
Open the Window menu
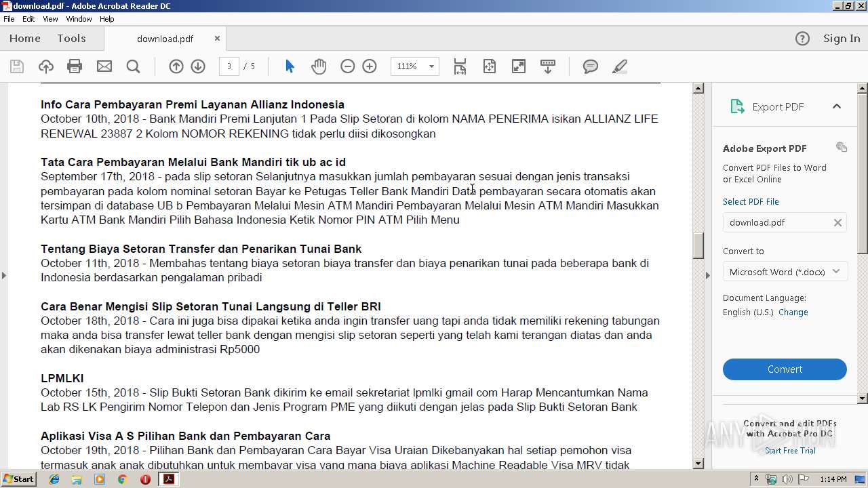tap(79, 19)
